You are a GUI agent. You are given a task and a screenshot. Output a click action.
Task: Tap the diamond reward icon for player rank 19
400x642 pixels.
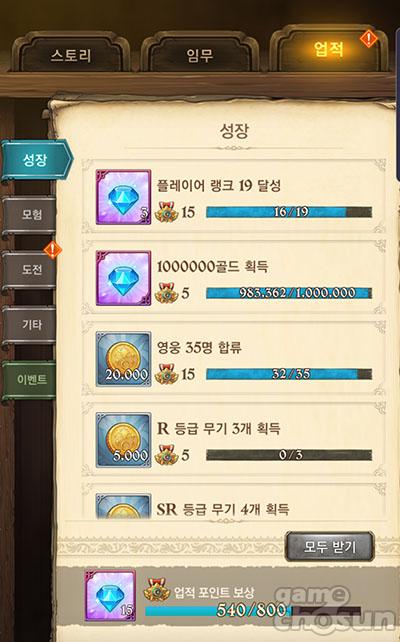tap(123, 197)
